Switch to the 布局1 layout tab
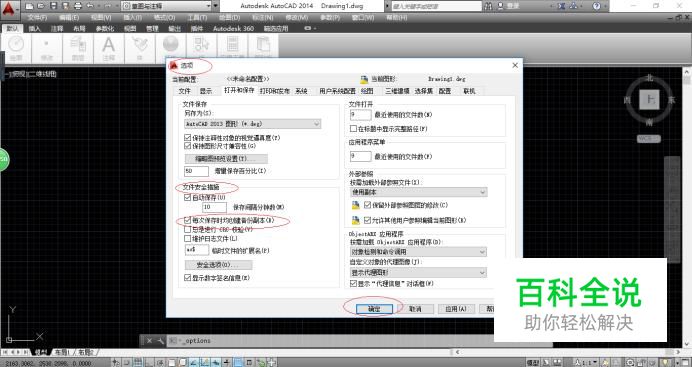Screen dimensions: 692x367 [62, 352]
